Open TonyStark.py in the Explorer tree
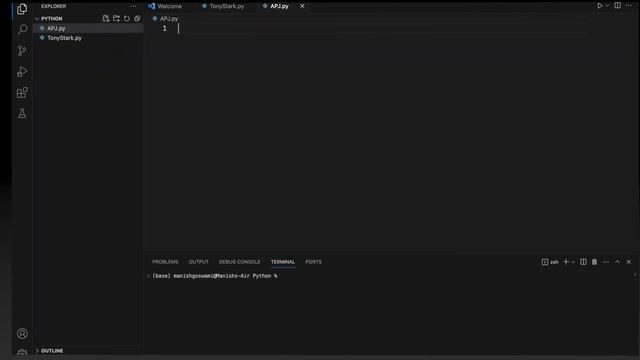The height and width of the screenshot is (360, 640). 88,38
